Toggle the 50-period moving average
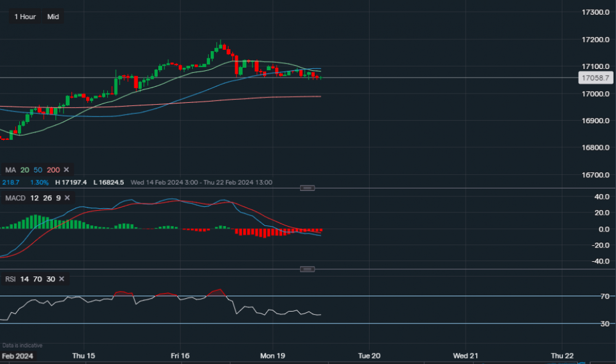The width and height of the screenshot is (616, 364). pos(37,169)
